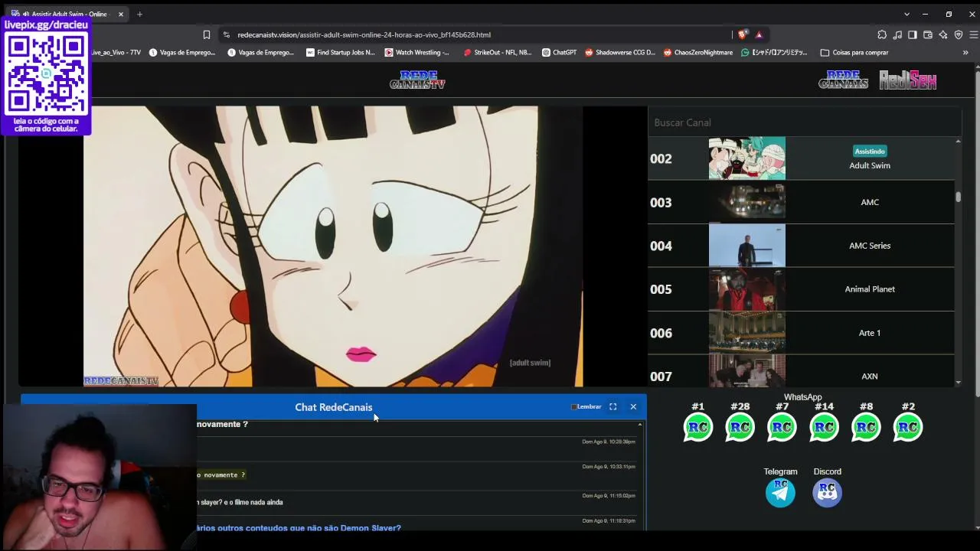Open the RedeSex logo link
Viewport: 980px width, 551px height.
[x=907, y=80]
